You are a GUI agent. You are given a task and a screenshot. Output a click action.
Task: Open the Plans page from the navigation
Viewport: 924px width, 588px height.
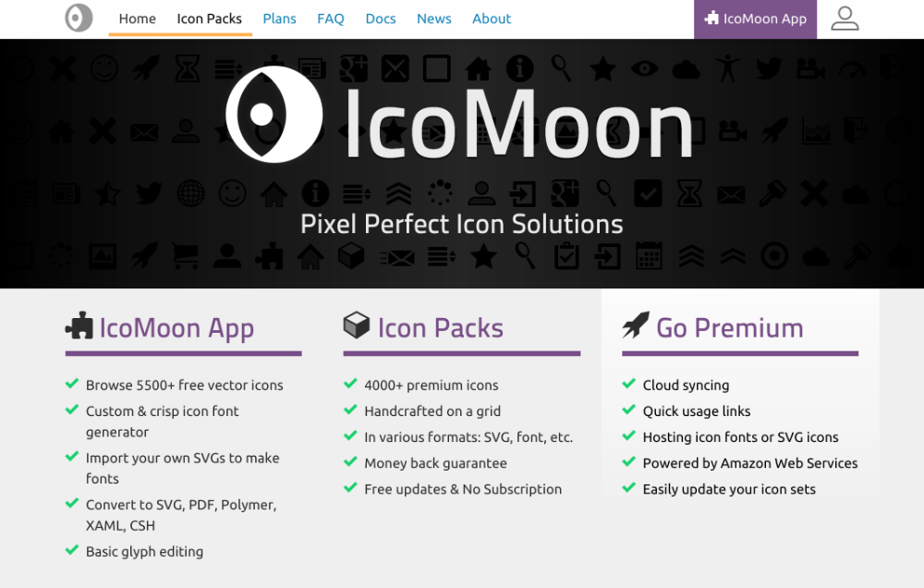pos(279,18)
